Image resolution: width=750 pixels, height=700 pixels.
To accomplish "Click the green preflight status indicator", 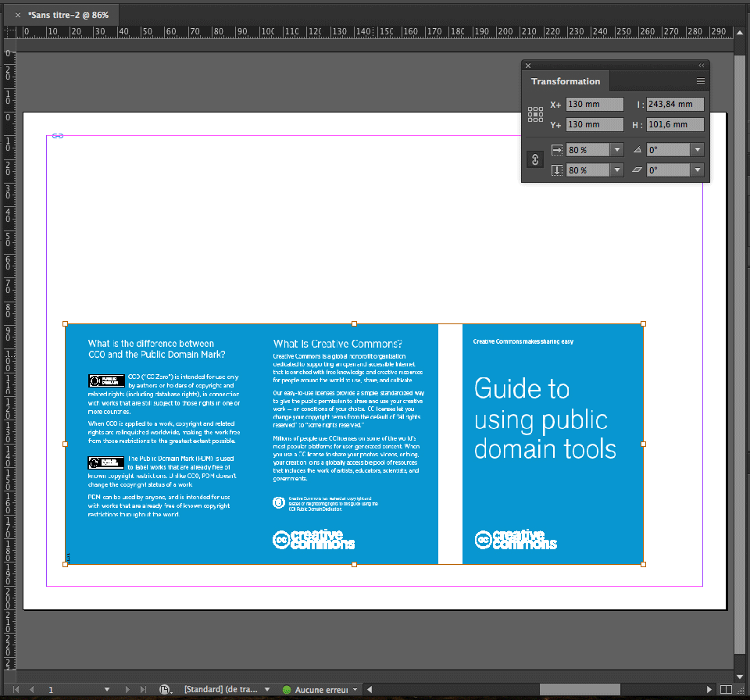I will click(x=287, y=690).
